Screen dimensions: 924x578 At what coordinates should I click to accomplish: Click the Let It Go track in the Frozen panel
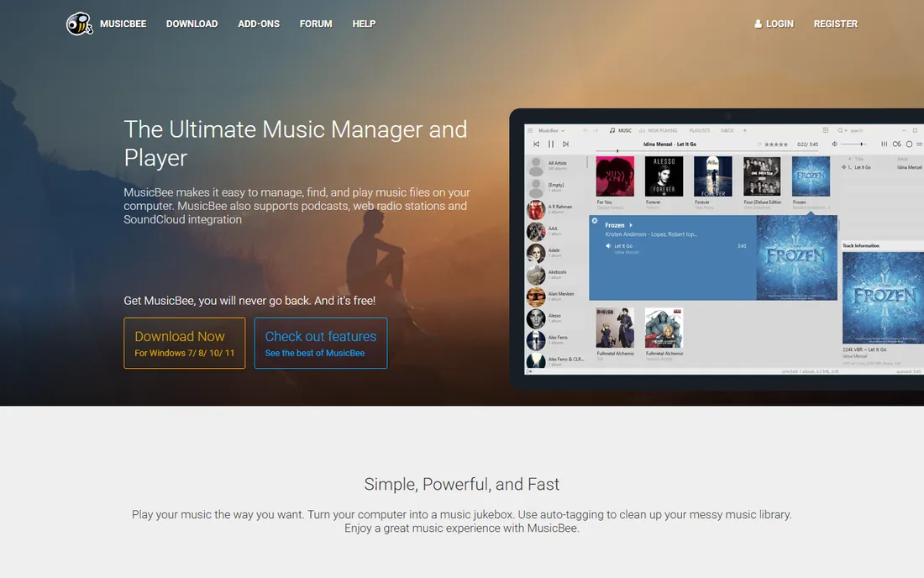[675, 248]
